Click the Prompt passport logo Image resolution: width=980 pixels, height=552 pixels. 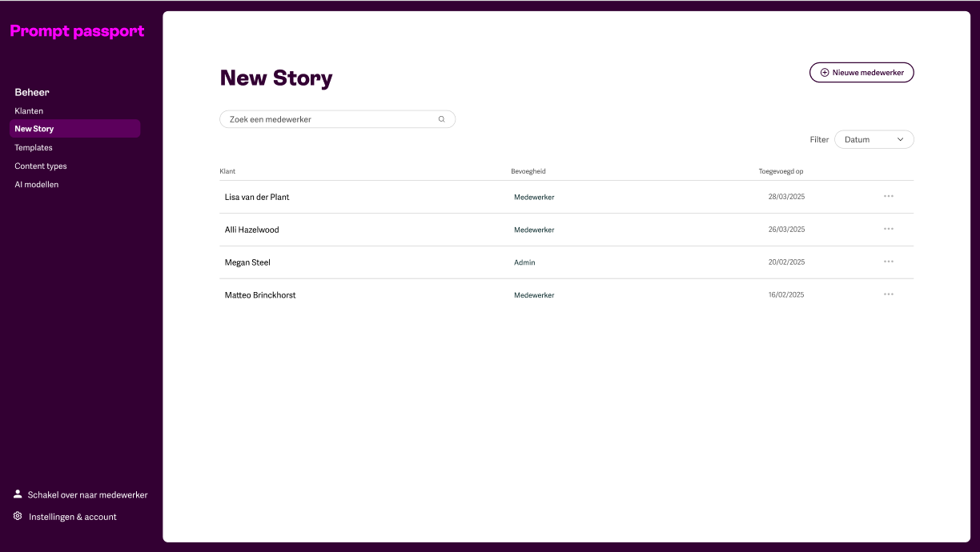coord(77,31)
